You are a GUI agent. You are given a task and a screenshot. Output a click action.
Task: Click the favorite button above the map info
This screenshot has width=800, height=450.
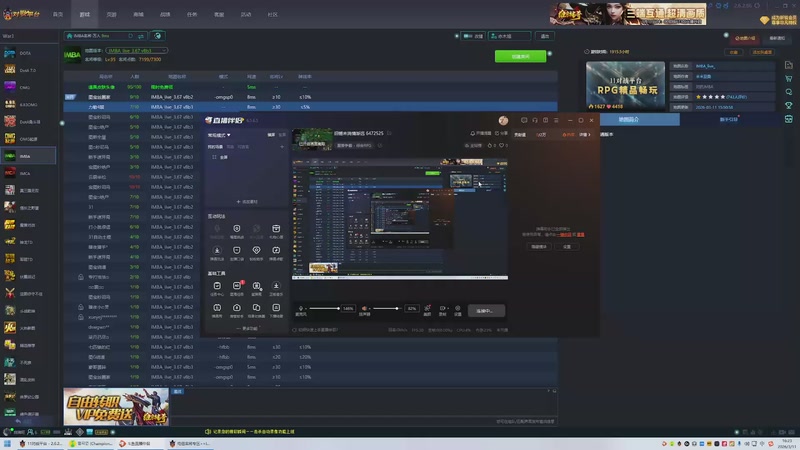click(734, 52)
